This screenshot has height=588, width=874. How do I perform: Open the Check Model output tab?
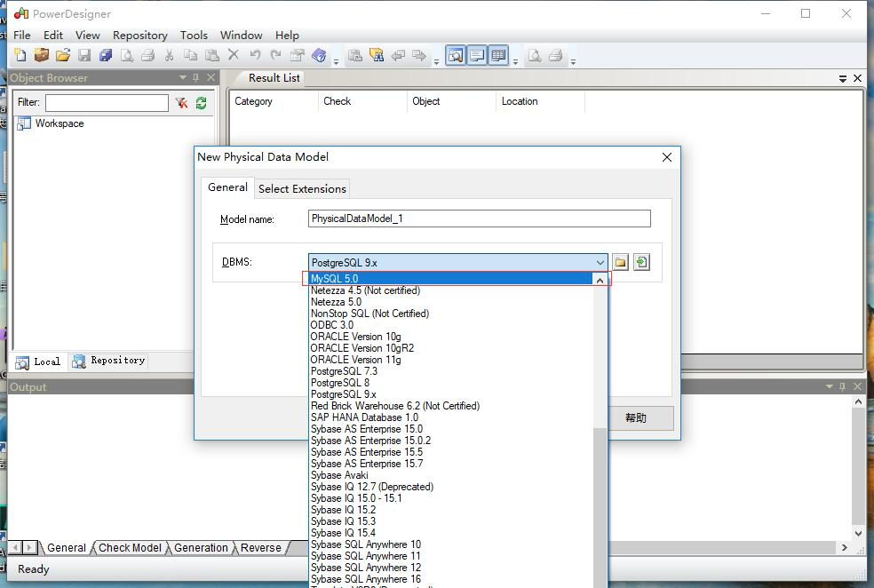(x=130, y=548)
